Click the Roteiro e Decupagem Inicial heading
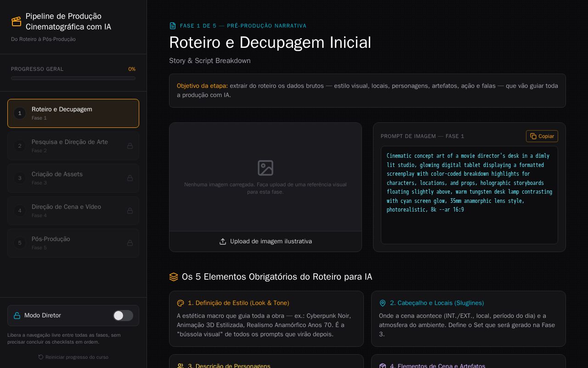Viewport: 588px width, 368px height. (270, 42)
